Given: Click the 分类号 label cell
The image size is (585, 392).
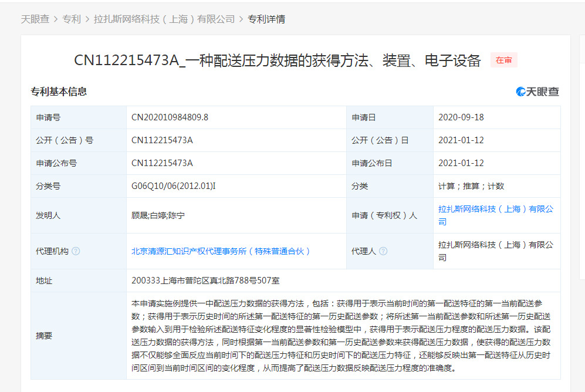Looking at the screenshot, I should point(79,186).
